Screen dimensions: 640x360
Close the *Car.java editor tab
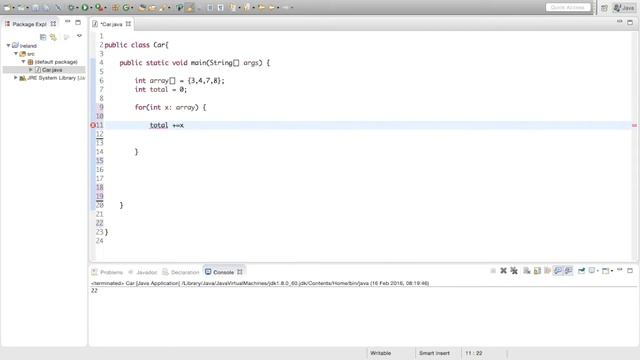(128, 24)
